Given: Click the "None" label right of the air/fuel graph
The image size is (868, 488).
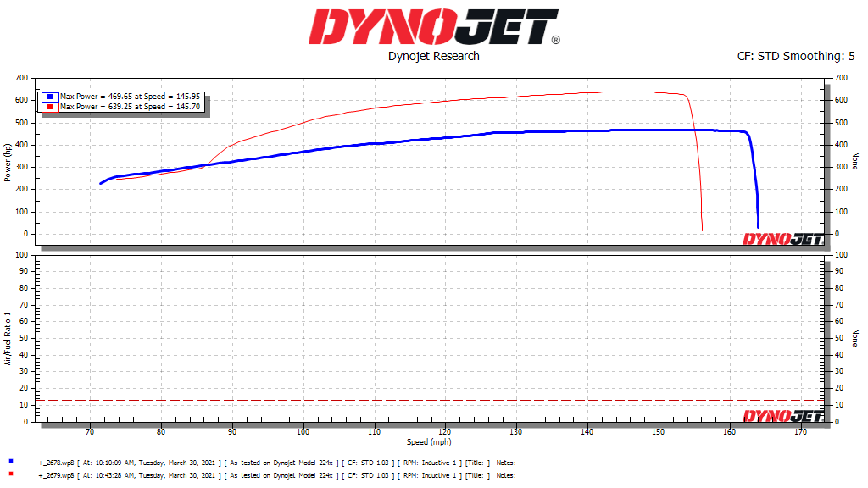Looking at the screenshot, I should 855,338.
